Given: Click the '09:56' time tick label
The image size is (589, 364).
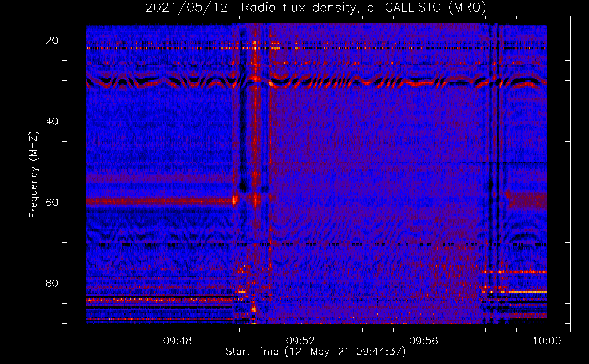Looking at the screenshot, I should point(423,341).
